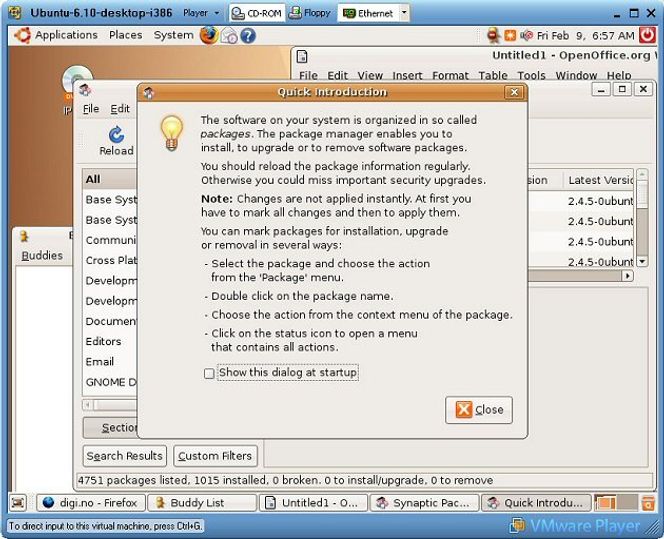
Task: Click the OpenOffice document icon in title bar
Action: [x=302, y=56]
